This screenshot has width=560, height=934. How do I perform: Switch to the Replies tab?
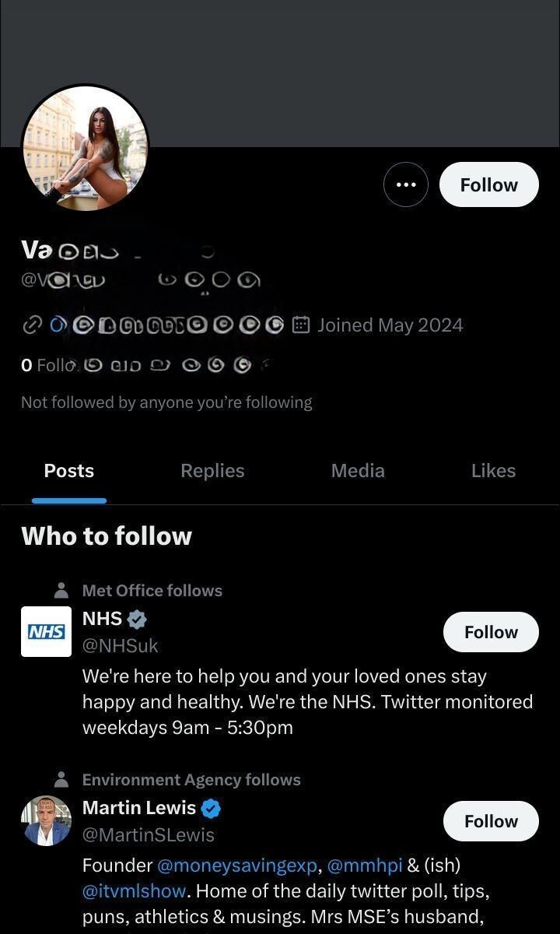(212, 471)
